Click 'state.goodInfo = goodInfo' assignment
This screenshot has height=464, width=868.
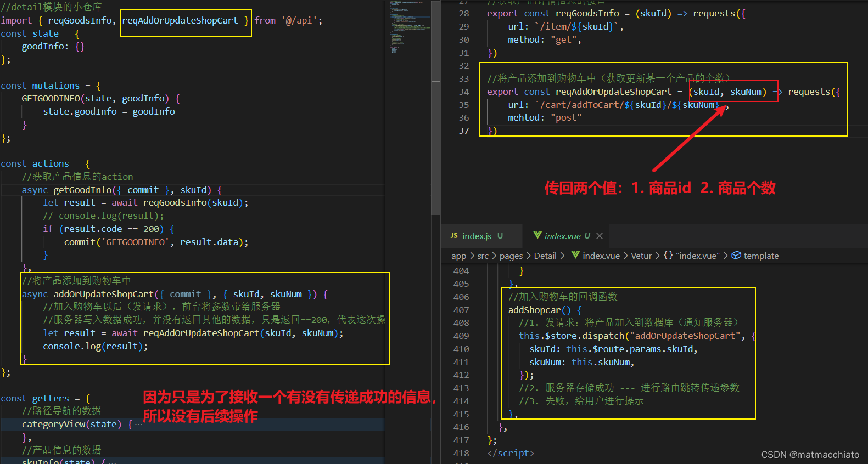(x=109, y=112)
